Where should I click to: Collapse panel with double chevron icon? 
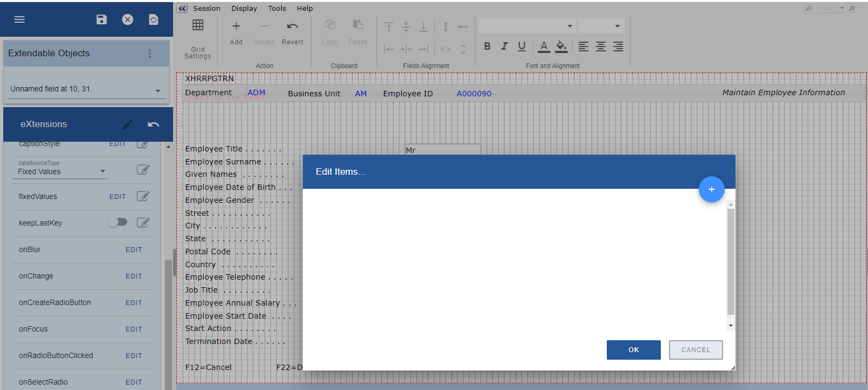[182, 8]
